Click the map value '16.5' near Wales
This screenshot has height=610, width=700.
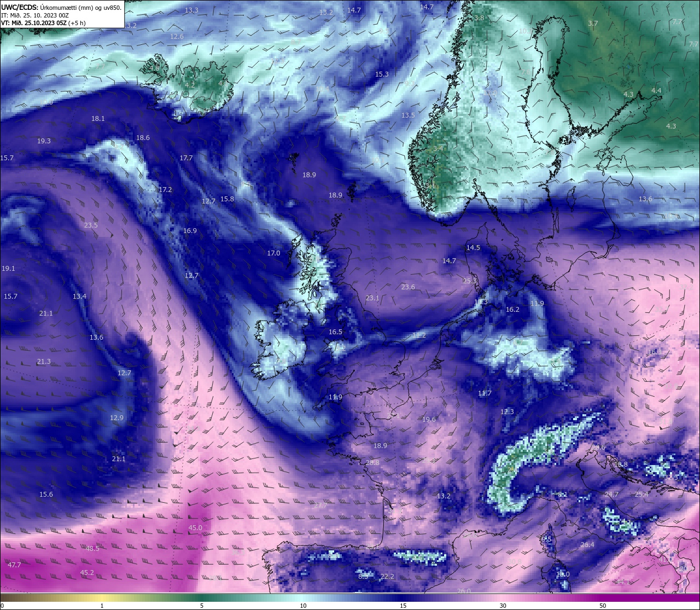[335, 332]
